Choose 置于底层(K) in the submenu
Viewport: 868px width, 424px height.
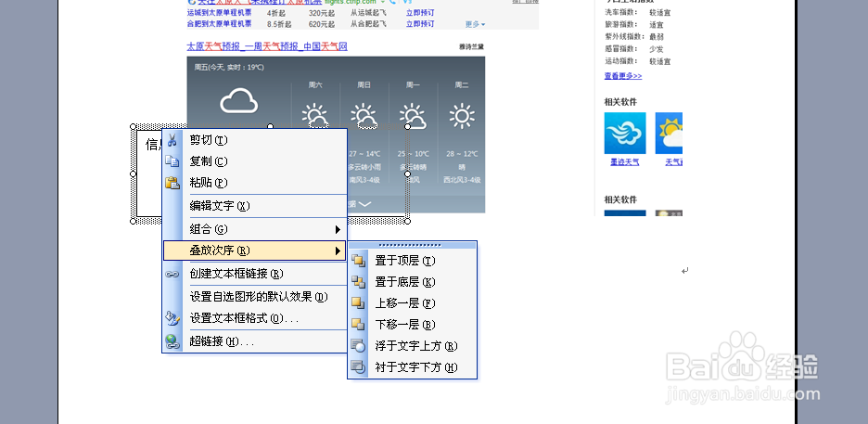(413, 282)
